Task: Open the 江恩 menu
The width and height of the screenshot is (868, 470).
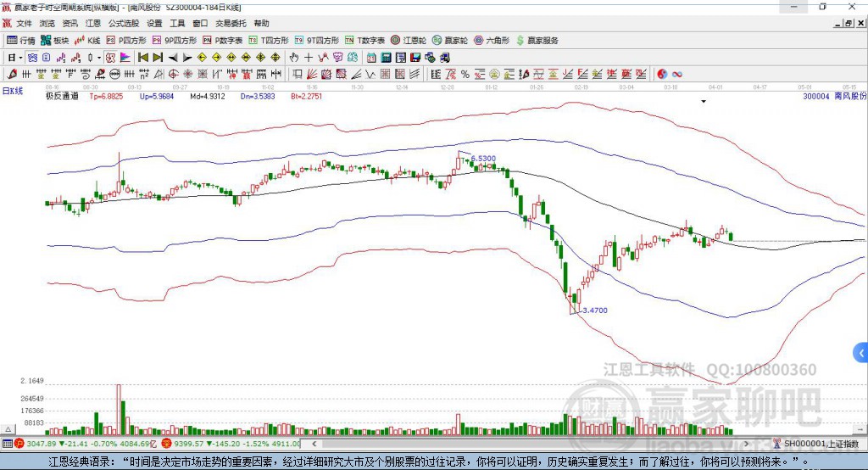Action: pos(93,23)
